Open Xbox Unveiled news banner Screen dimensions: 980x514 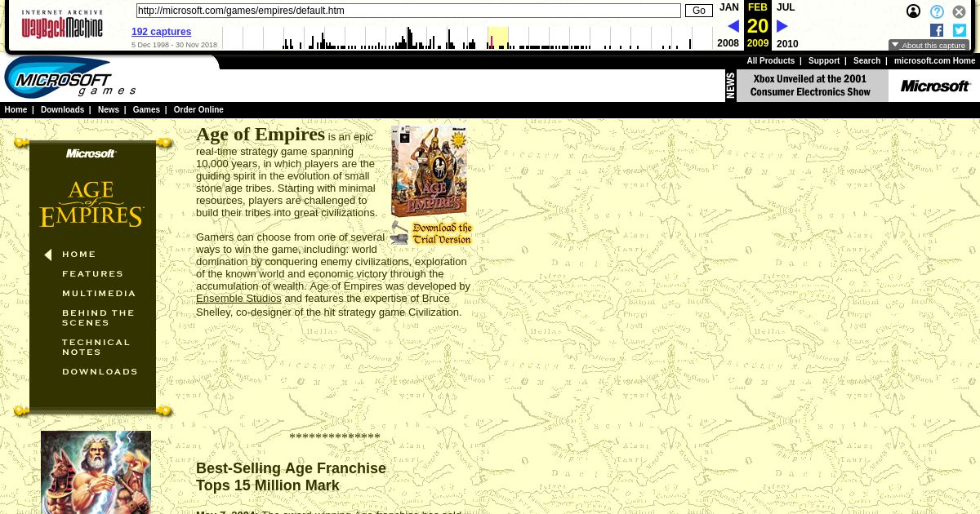[x=807, y=86]
